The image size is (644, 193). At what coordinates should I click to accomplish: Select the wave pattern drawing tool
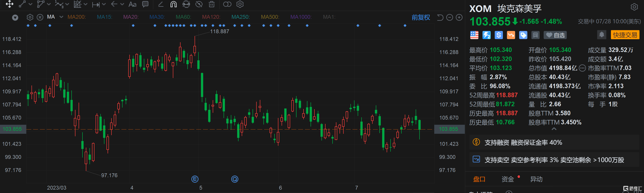tap(59, 4)
